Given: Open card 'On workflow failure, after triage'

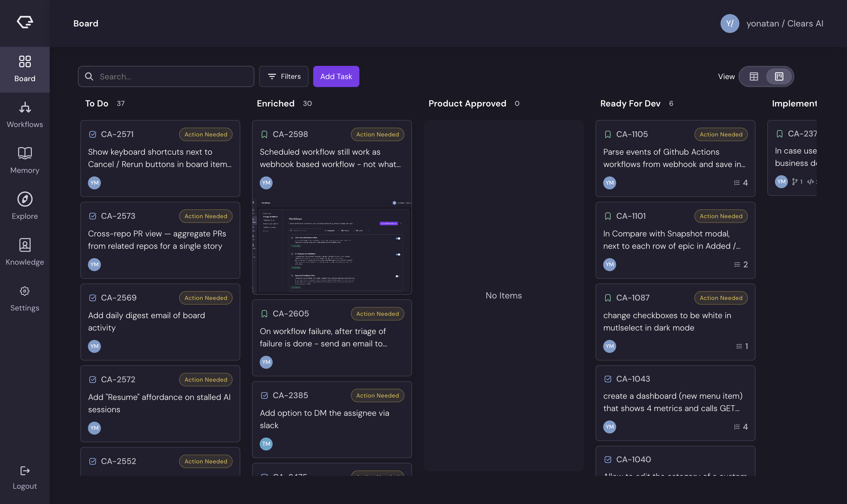Looking at the screenshot, I should 332,338.
